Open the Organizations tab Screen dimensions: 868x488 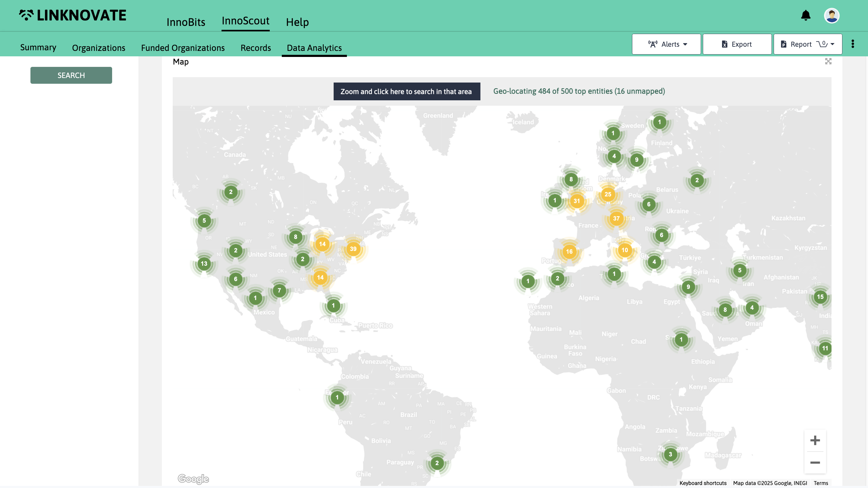coord(99,48)
